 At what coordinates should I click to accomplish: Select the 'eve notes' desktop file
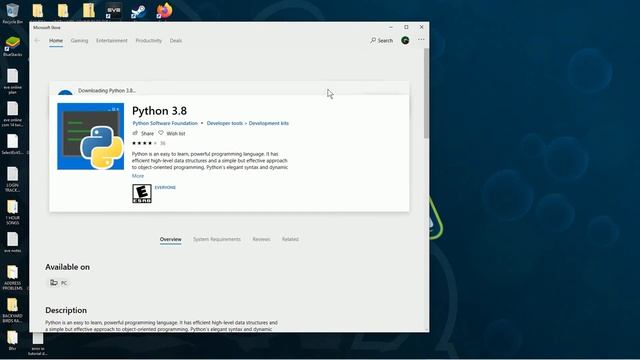pos(12,242)
